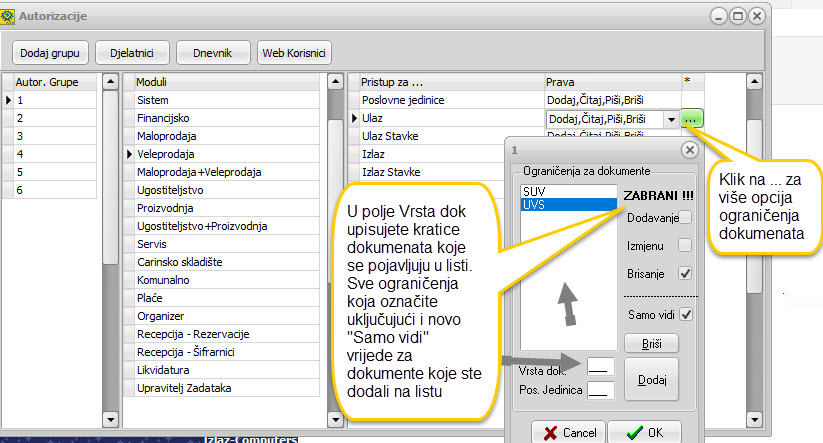
Task: Click the Web Korisnici button
Action: tap(294, 51)
